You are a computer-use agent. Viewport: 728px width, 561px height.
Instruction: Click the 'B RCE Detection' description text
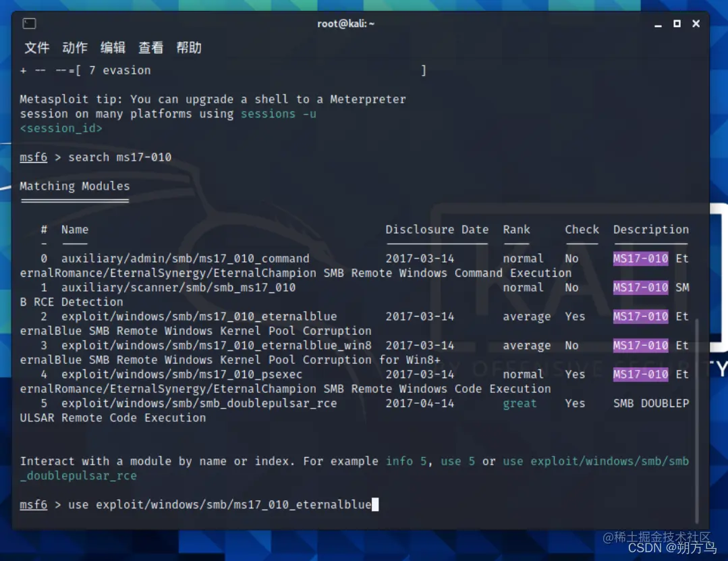coord(72,302)
